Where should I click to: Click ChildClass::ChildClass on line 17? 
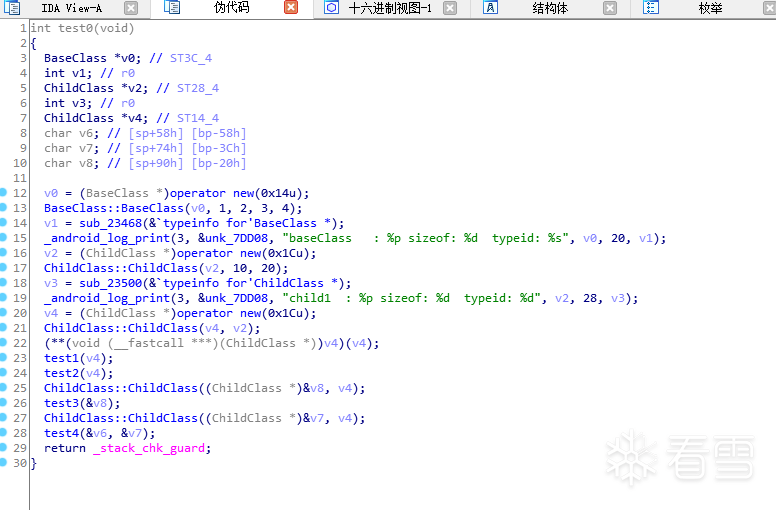(121, 268)
